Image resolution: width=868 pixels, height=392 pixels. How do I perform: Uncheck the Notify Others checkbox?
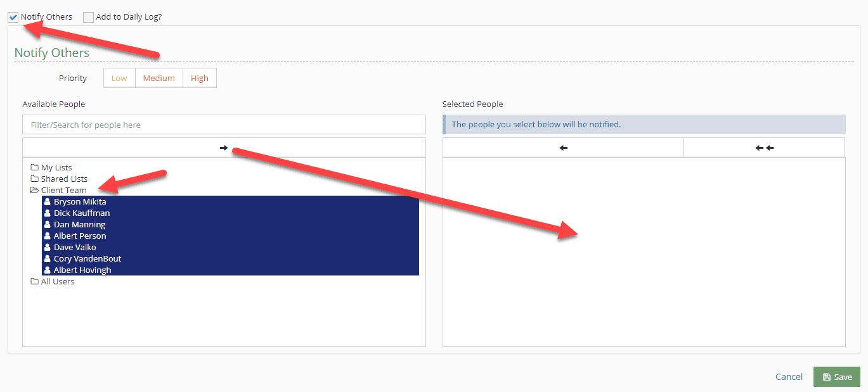pyautogui.click(x=13, y=17)
